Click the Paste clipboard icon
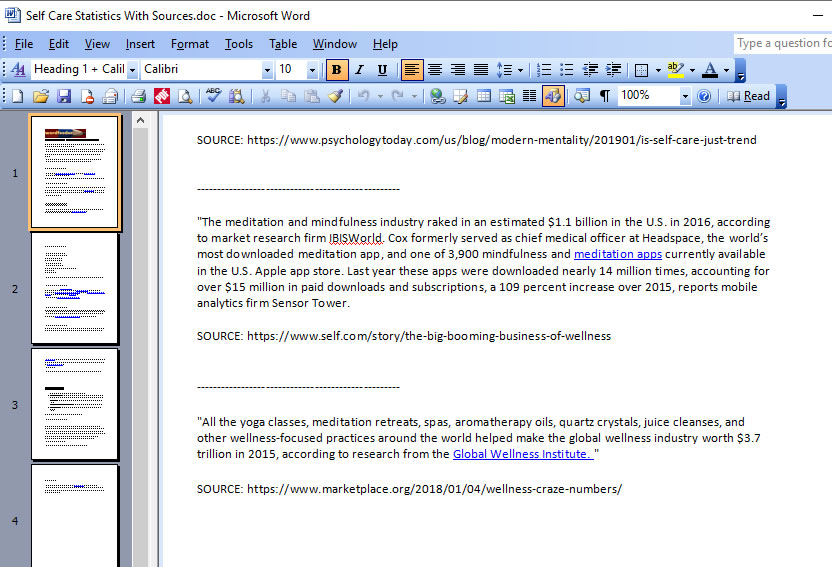Screen dimensions: 832x567 coord(311,96)
